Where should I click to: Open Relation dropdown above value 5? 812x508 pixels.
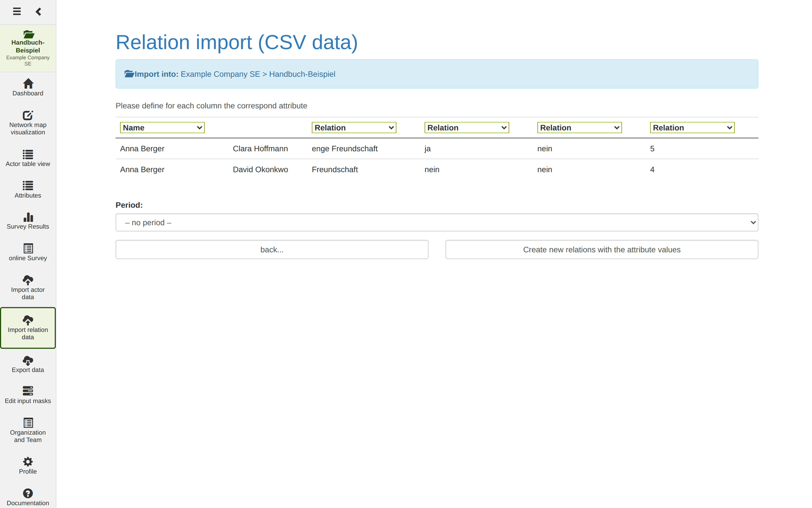click(x=692, y=128)
